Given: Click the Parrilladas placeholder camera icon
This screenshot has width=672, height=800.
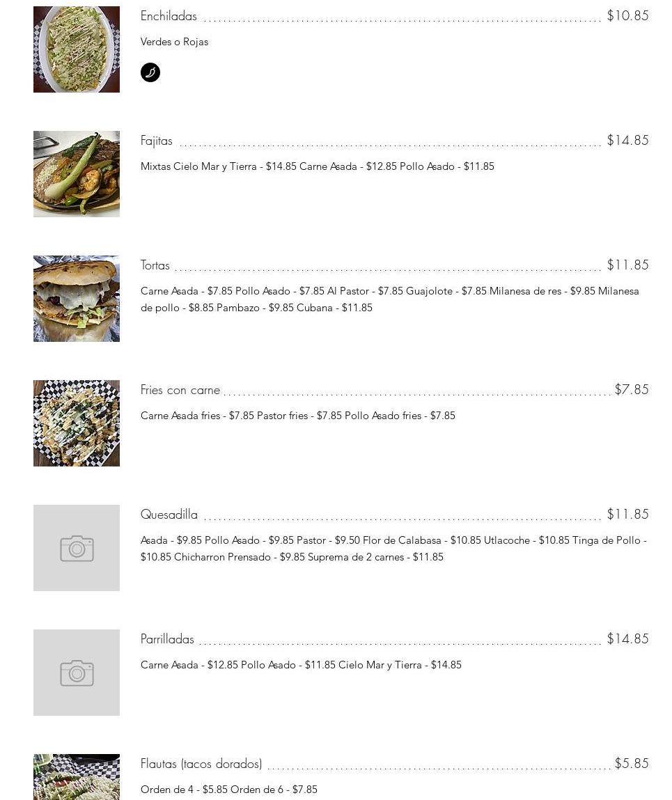Looking at the screenshot, I should click(77, 673).
